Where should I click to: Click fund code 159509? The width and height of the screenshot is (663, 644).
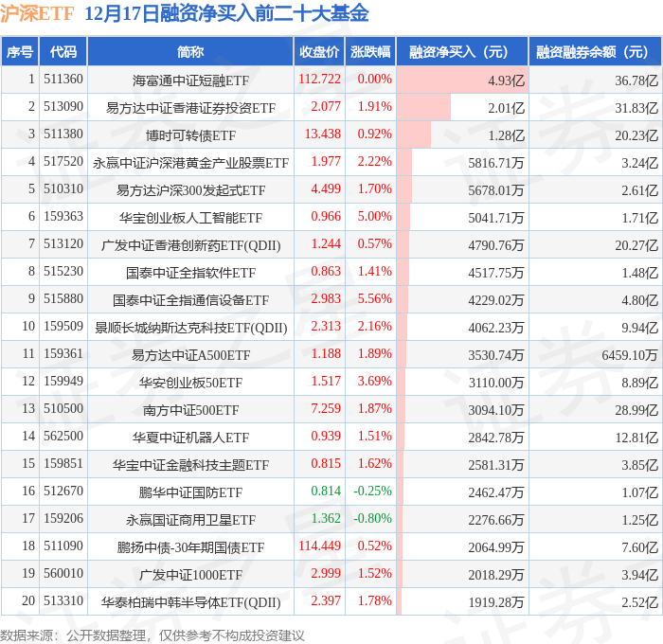point(63,327)
